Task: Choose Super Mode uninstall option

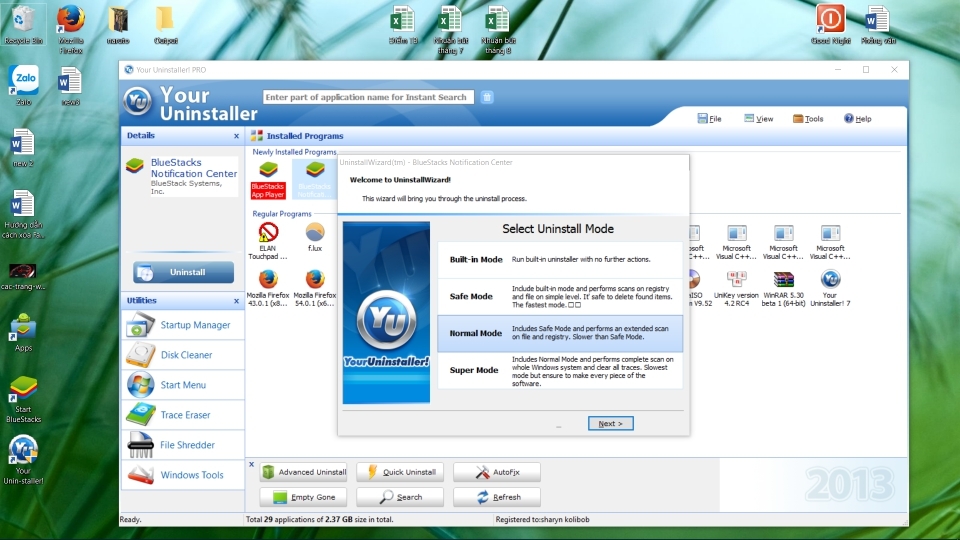Action: pos(560,370)
